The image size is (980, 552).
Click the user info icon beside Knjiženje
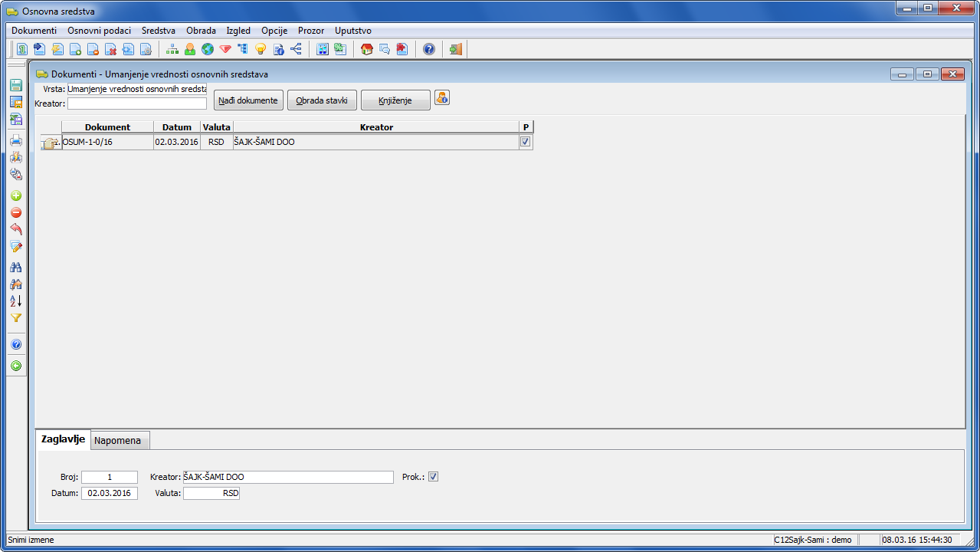(442, 98)
